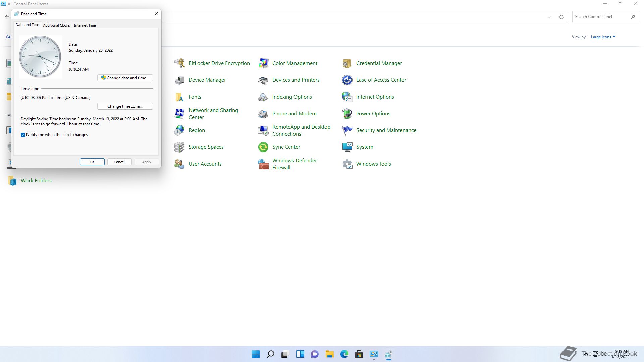644x362 pixels.
Task: Click Security and Maintenance flag icon
Action: tap(347, 130)
